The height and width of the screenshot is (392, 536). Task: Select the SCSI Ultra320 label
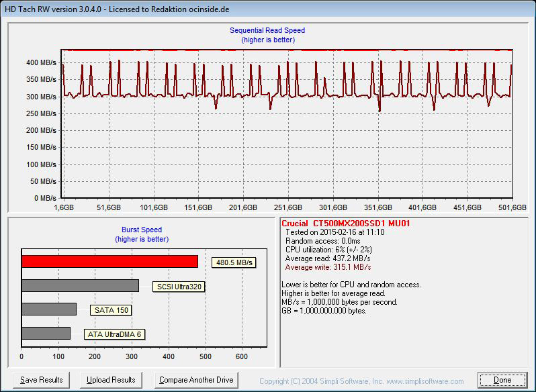point(179,287)
